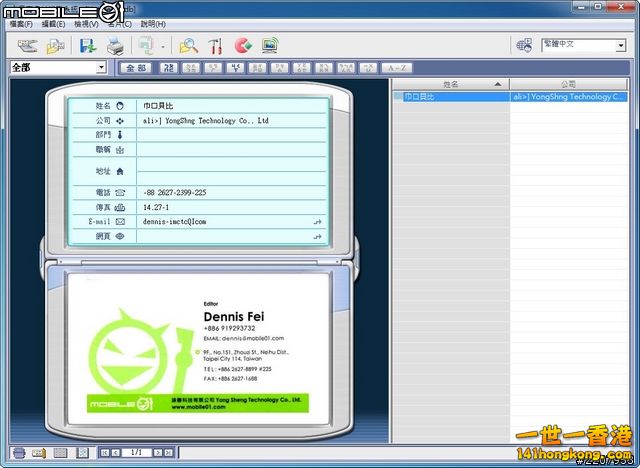The image size is (640, 468).
Task: Open the 說明(H) menu
Action: coord(153,23)
